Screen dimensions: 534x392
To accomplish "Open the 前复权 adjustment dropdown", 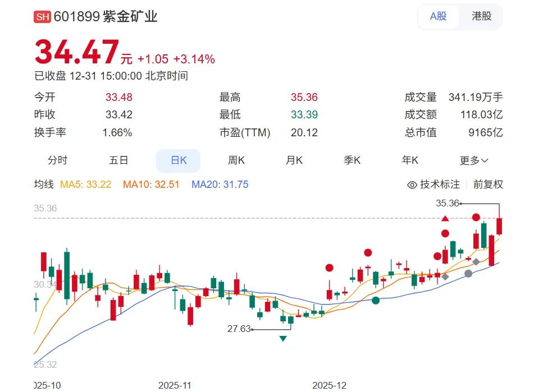I will click(488, 185).
